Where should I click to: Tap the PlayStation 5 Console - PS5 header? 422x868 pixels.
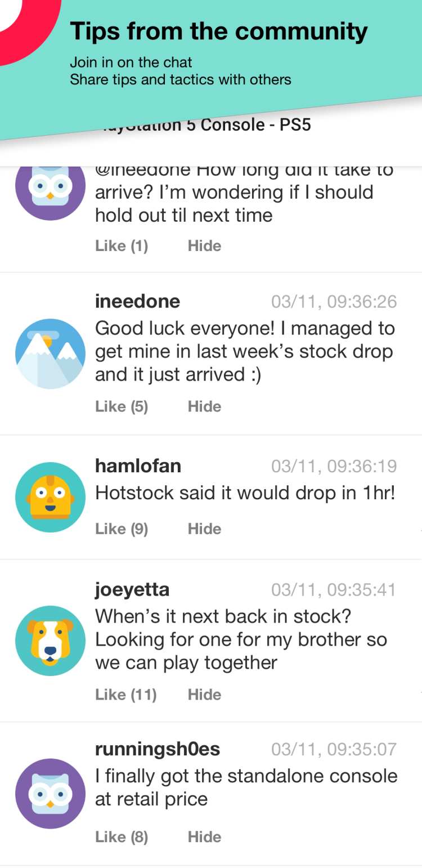203,124
